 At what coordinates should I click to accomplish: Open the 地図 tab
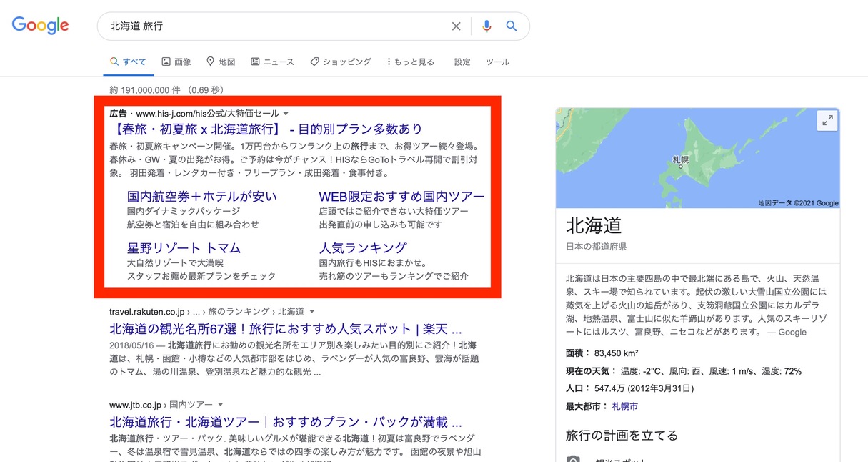tap(221, 62)
